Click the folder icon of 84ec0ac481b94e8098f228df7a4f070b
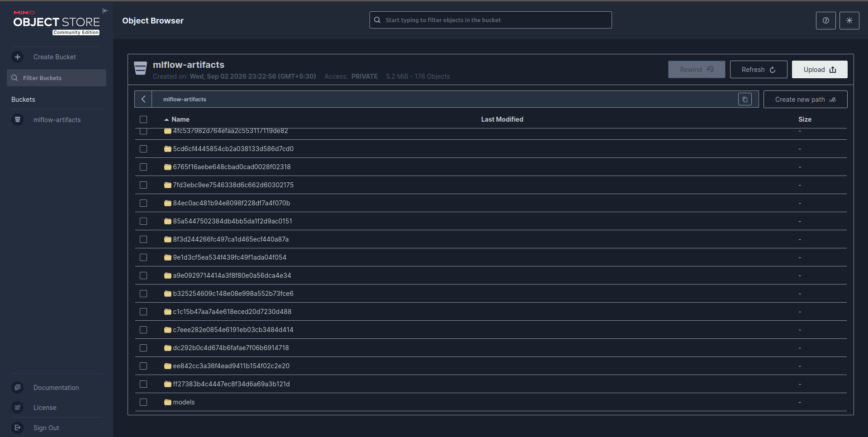 coord(168,203)
